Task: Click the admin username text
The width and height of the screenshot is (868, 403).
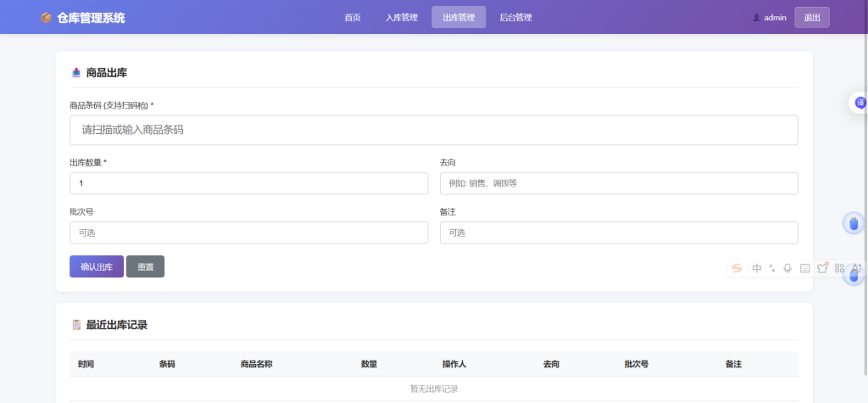Action: (x=775, y=18)
